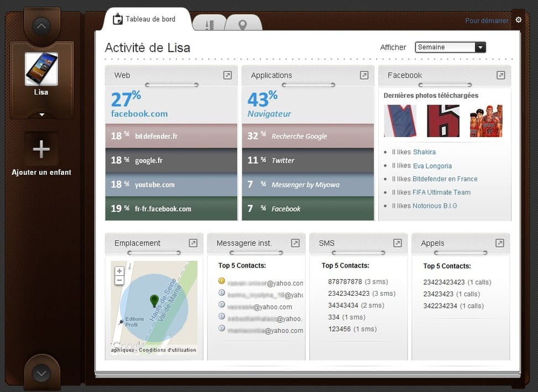The width and height of the screenshot is (538, 392).
Task: Click the sidebar down arrow button
Action: tap(41, 374)
